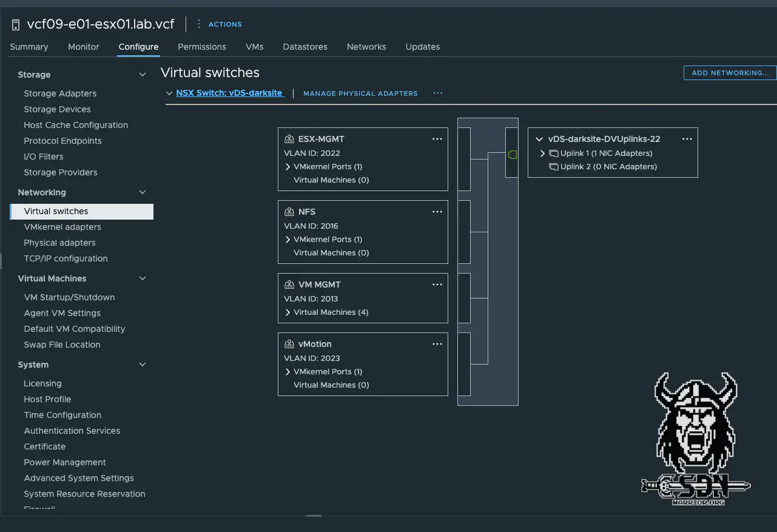Expand VMkernel Ports under ESX-MGMT
Image resolution: width=777 pixels, height=532 pixels.
tap(288, 167)
